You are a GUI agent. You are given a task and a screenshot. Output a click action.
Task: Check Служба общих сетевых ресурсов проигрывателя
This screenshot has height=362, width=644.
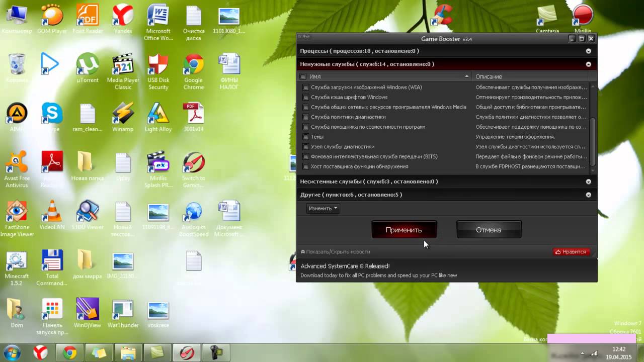pos(305,107)
